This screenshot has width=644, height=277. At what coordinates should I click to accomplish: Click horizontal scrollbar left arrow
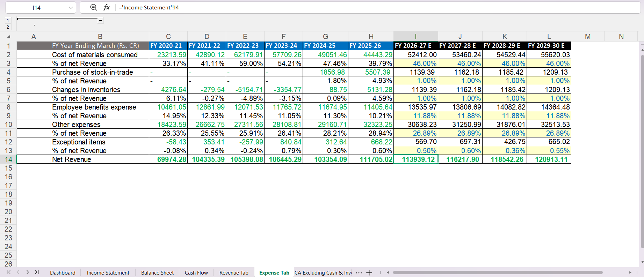[x=388, y=272]
